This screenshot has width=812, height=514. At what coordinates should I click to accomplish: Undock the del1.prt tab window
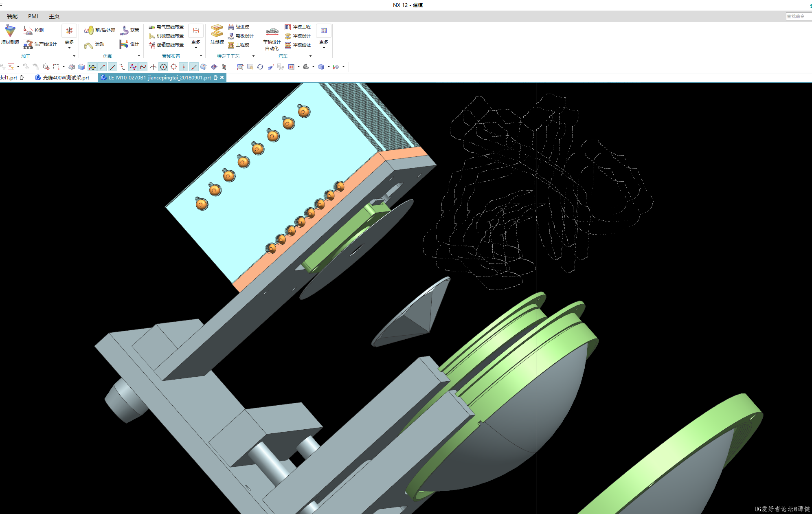point(22,77)
